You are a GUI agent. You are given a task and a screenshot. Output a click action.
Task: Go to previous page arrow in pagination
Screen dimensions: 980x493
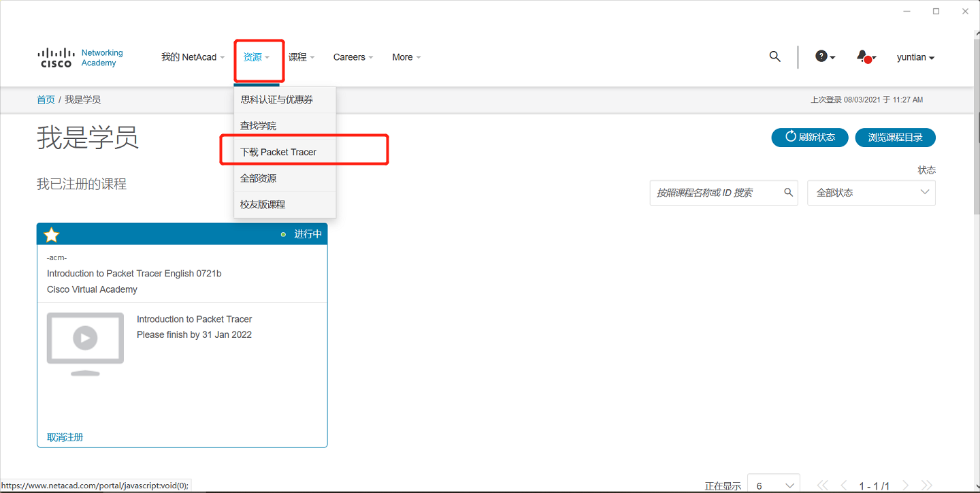coord(844,486)
